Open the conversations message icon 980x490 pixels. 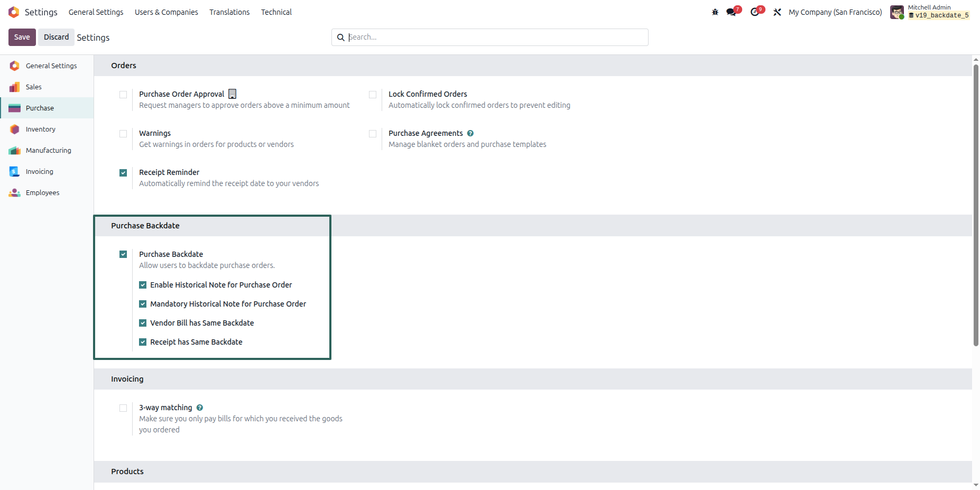[x=732, y=12]
